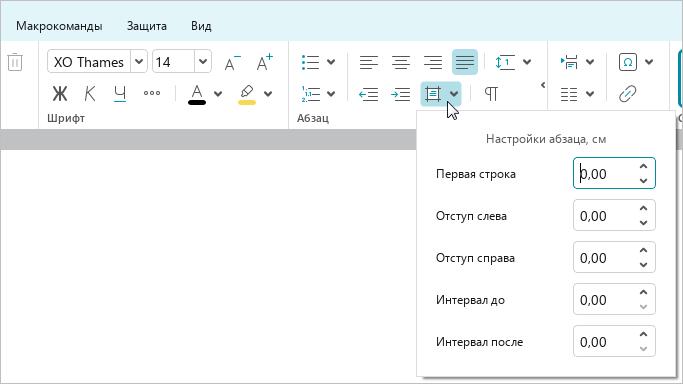Viewport: 683px width, 384px height.
Task: Open font color dropdown arrow
Action: click(218, 94)
